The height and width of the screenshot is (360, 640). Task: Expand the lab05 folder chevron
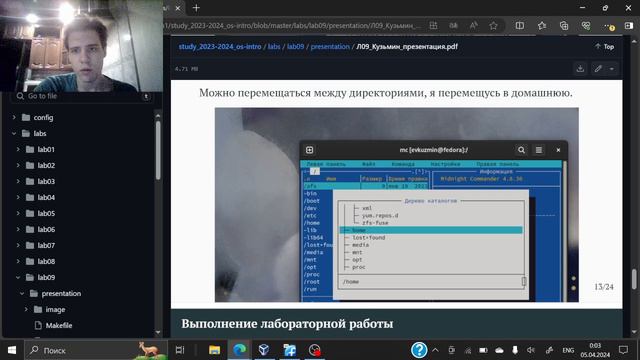(x=18, y=213)
